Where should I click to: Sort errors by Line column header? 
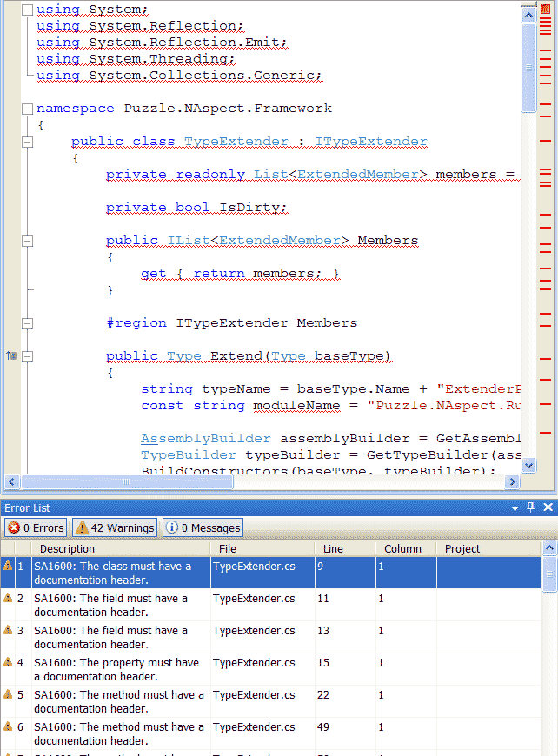(x=333, y=548)
